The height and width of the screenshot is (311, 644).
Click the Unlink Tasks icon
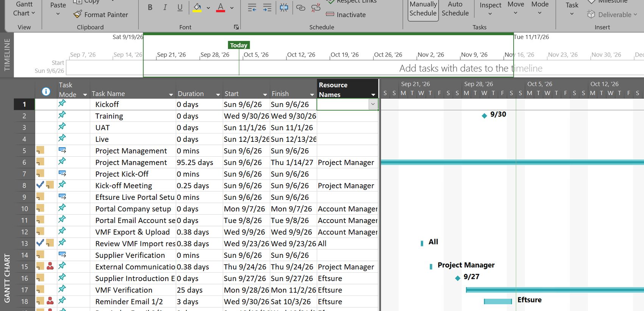tap(316, 8)
